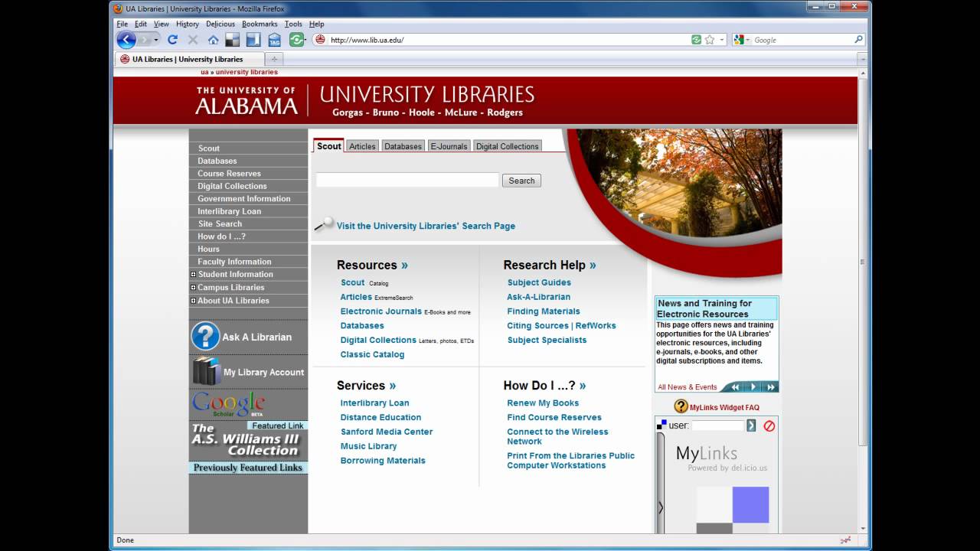This screenshot has height=551, width=980.
Task: Reload the page with the refresh icon
Action: tap(172, 40)
